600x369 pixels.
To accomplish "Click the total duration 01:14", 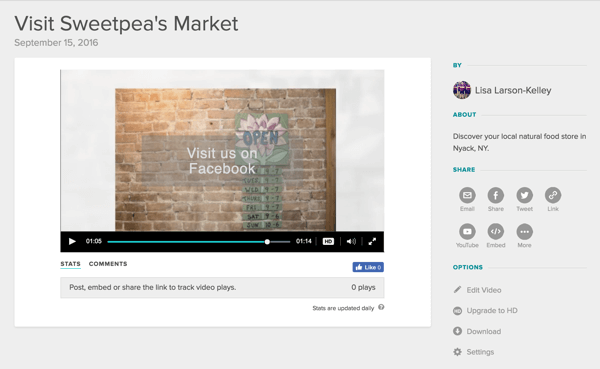I will click(303, 241).
